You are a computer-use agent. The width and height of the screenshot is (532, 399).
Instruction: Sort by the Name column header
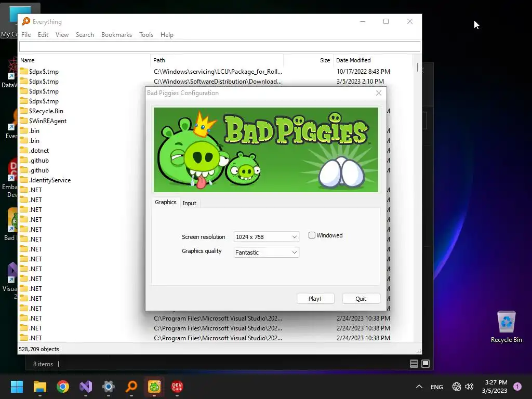pos(84,60)
